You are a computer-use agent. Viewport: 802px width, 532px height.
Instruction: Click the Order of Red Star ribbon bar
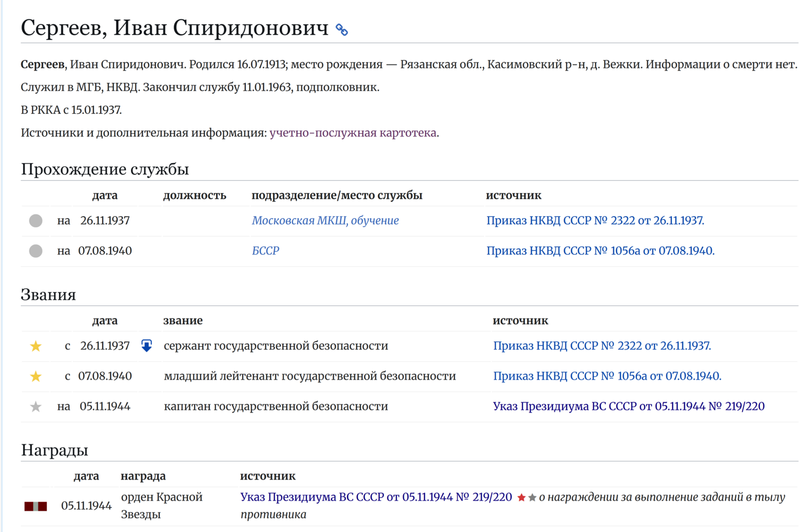point(36,506)
